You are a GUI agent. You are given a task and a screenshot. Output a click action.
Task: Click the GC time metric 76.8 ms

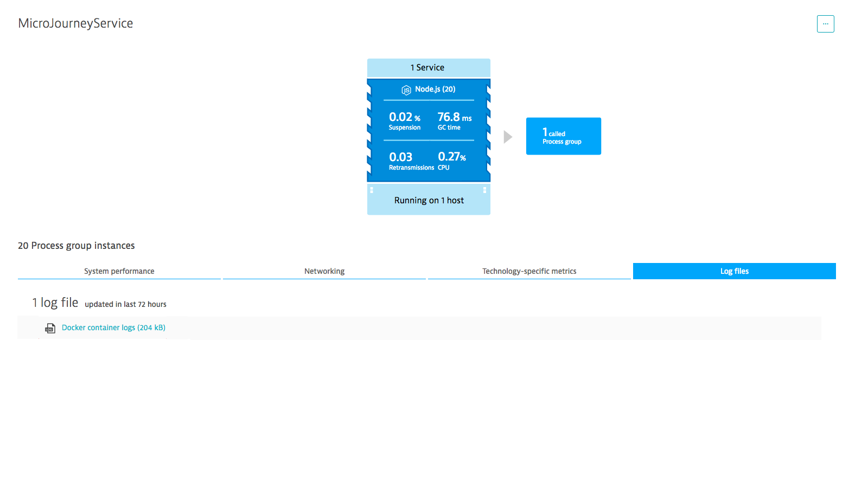(454, 120)
